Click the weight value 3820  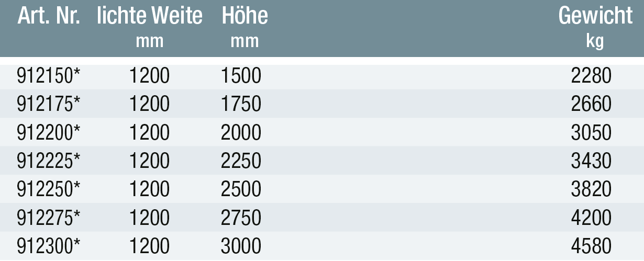pyautogui.click(x=592, y=189)
